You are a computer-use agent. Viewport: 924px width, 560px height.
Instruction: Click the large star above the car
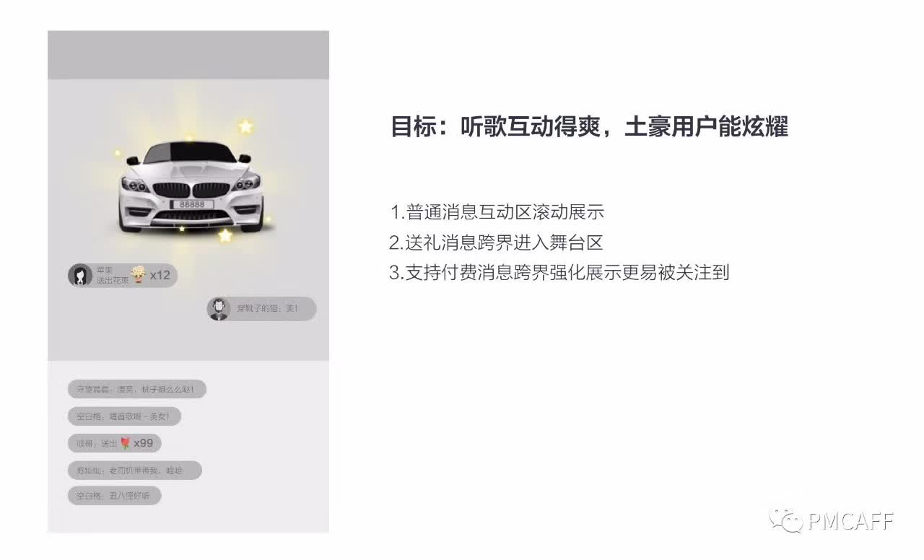click(x=246, y=127)
